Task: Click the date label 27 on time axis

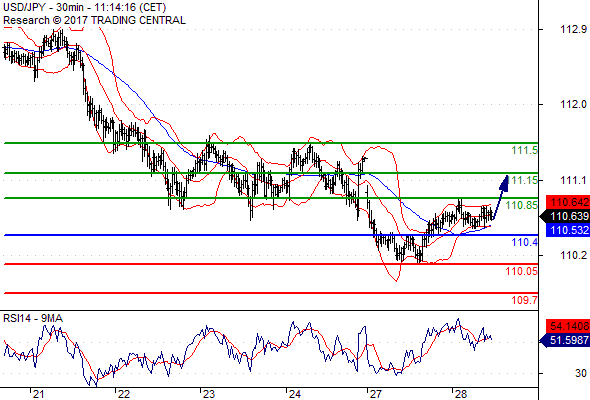Action: 375,394
